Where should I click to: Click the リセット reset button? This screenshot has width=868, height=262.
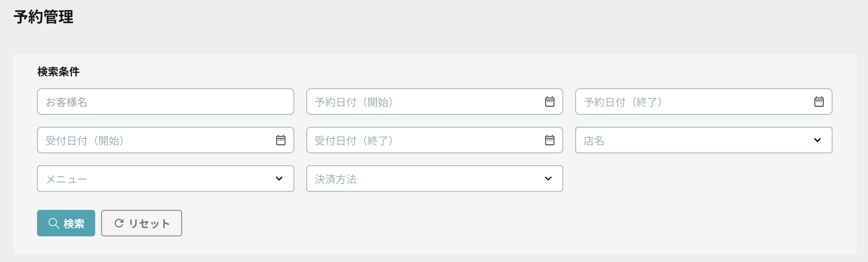click(x=142, y=223)
